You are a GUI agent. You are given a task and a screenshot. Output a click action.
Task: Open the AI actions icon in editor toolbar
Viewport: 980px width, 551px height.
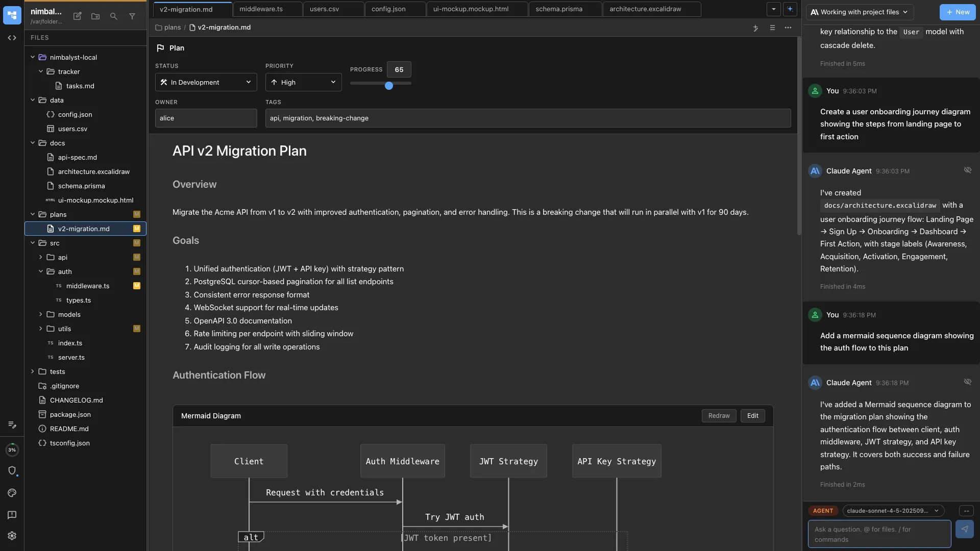756,28
